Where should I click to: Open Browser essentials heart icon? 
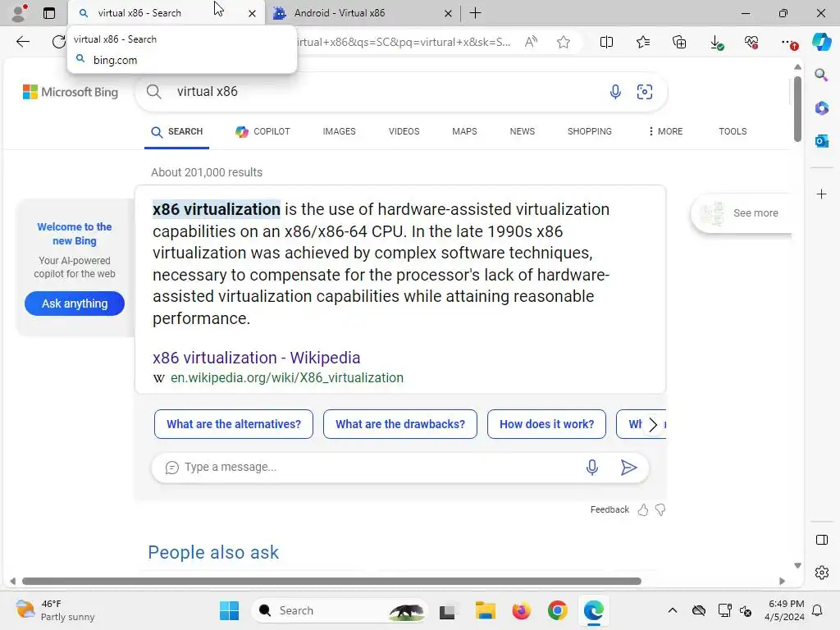[x=751, y=42]
